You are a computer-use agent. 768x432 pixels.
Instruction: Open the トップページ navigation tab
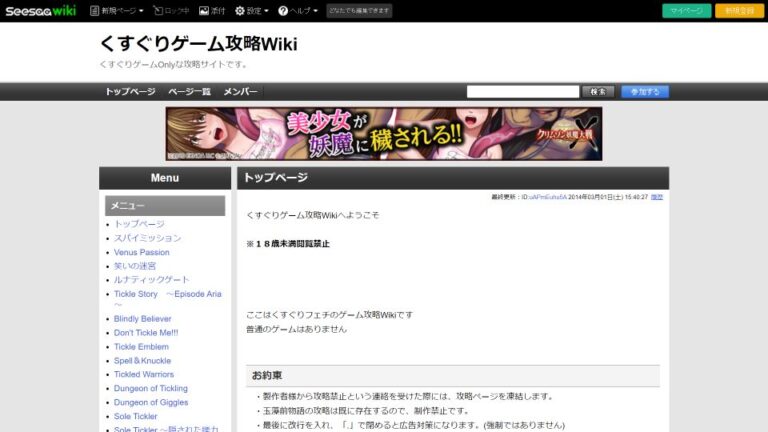(x=130, y=92)
